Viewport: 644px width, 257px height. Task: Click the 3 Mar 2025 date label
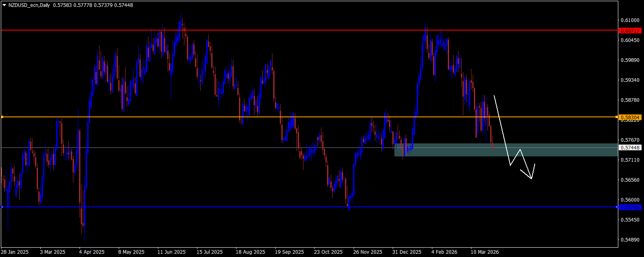tap(53, 252)
